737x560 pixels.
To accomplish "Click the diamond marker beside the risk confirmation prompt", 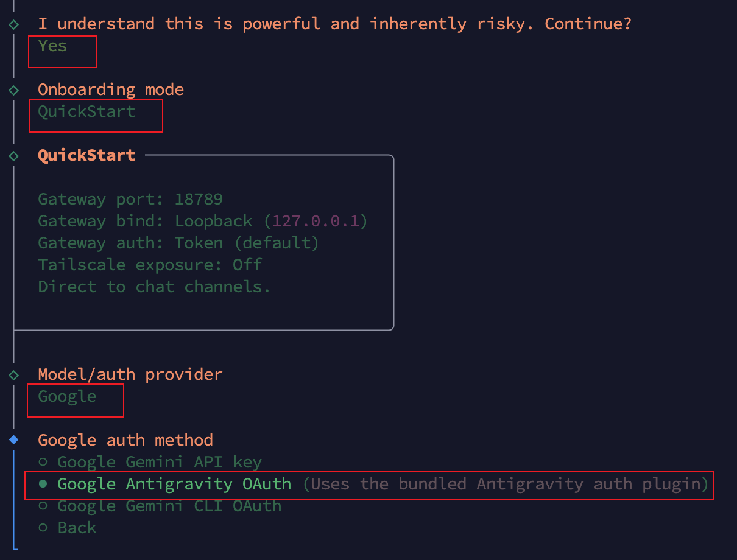I will 13,24.
